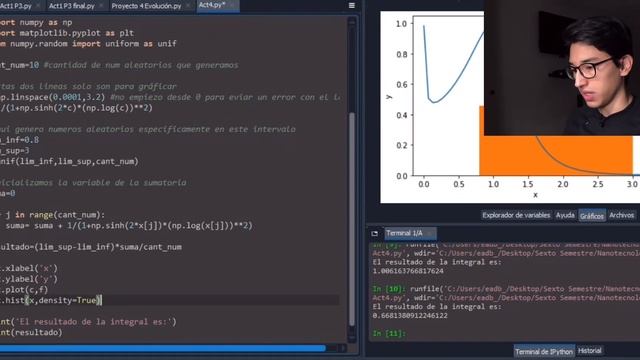Open the Proyecto 4 Evolución.py tab
The image size is (640, 360).
[x=146, y=6]
